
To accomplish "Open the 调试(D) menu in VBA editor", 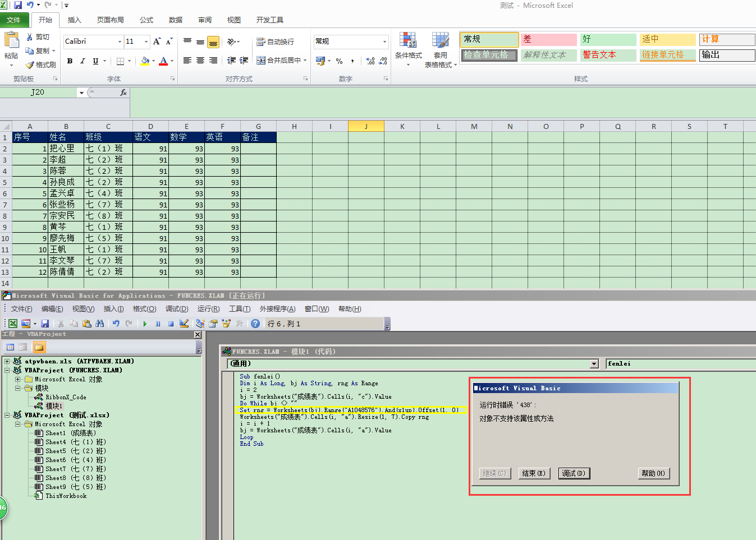I will click(177, 309).
